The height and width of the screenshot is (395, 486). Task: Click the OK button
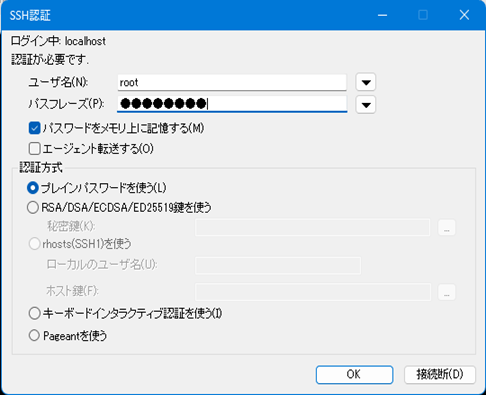click(x=354, y=374)
